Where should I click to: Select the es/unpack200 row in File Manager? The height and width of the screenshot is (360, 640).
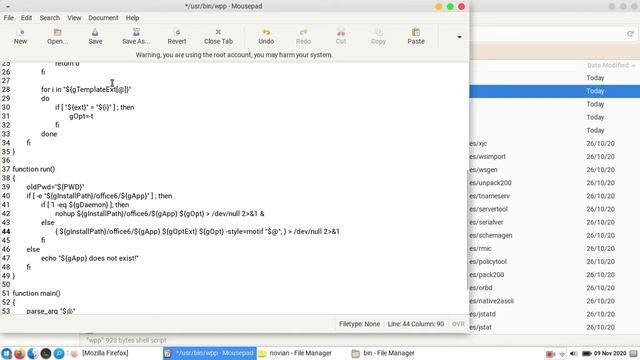[555, 183]
